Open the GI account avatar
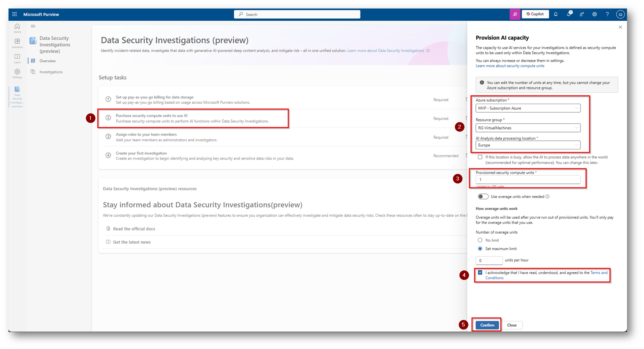This screenshot has width=644, height=349. click(x=620, y=14)
